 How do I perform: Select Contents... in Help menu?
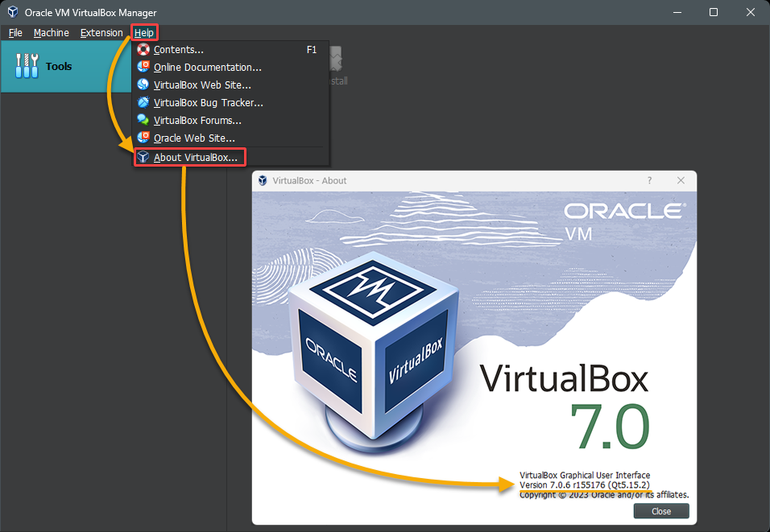[230, 50]
